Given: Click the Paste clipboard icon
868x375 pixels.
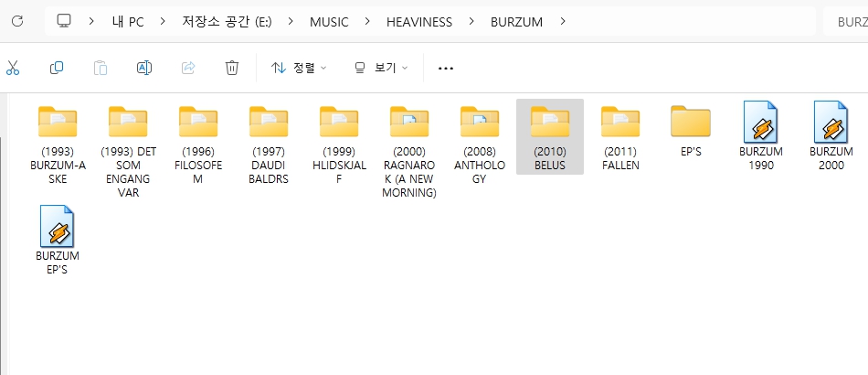Looking at the screenshot, I should 101,68.
